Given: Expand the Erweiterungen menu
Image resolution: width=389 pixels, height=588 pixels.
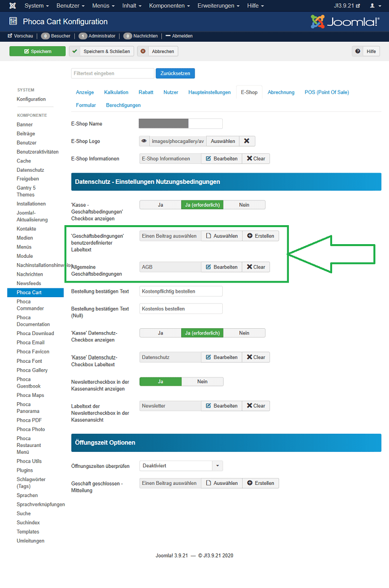Looking at the screenshot, I should click(x=218, y=6).
